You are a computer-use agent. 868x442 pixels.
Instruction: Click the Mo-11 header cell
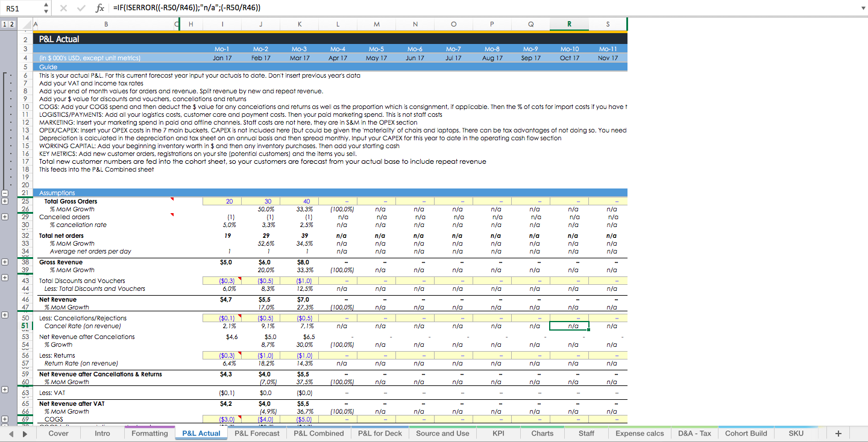click(608, 49)
